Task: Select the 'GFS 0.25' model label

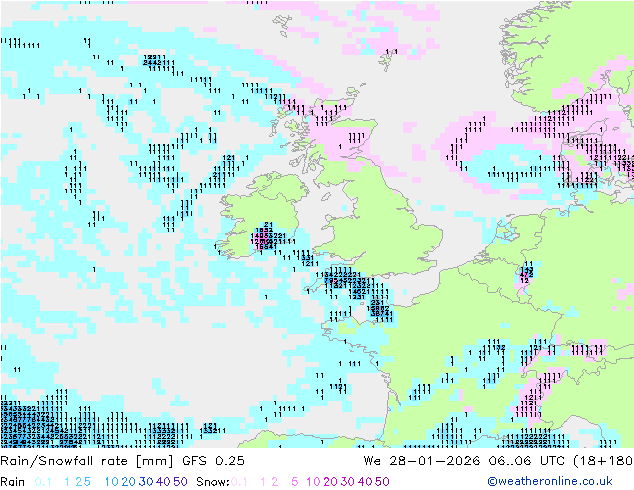Action: pyautogui.click(x=213, y=461)
